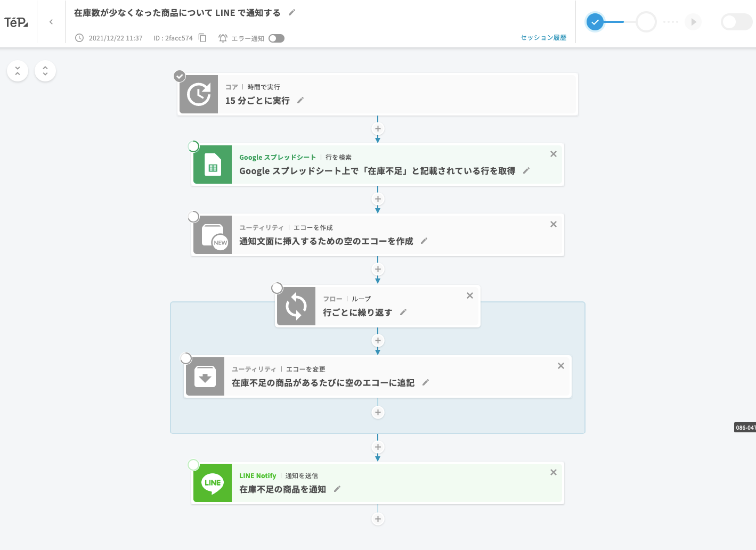Image resolution: width=756 pixels, height=550 pixels.
Task: Check the circle on the Google スプレッドシート step
Action: pyautogui.click(x=193, y=146)
